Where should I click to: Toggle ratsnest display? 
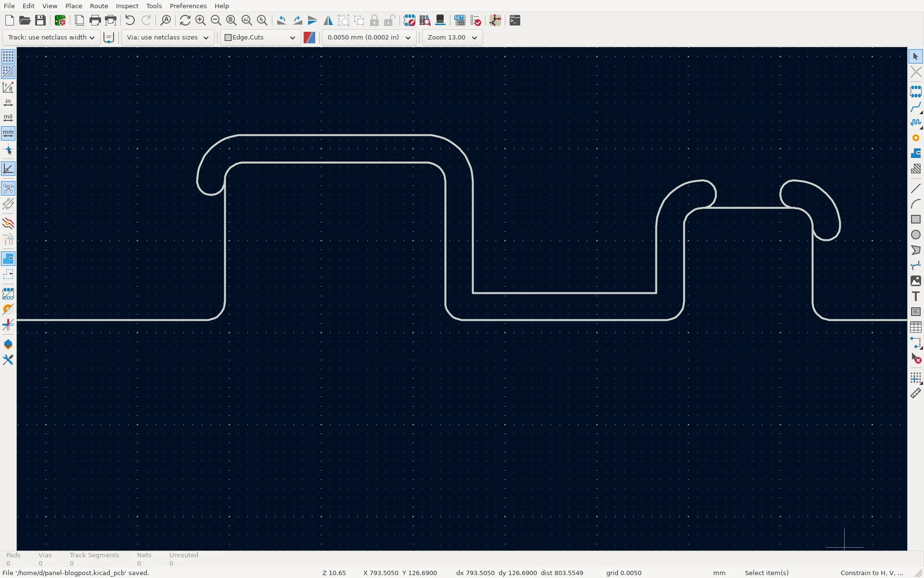pos(8,188)
